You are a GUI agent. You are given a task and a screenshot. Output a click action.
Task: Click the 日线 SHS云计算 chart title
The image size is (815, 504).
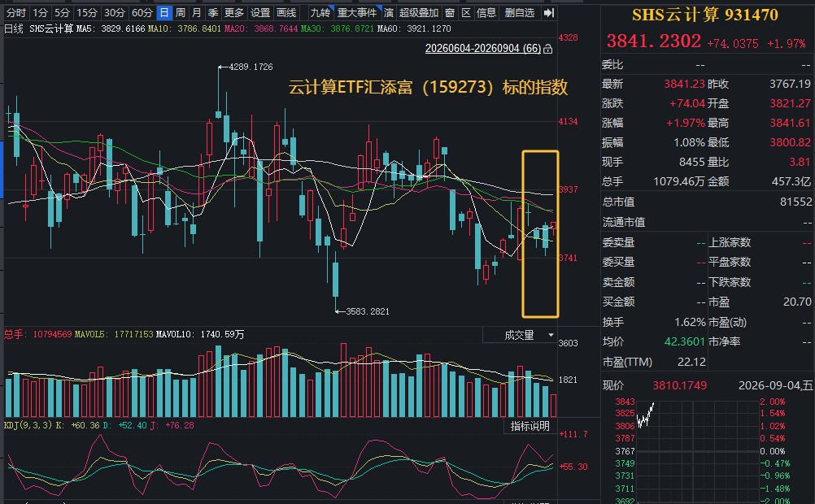(39, 28)
